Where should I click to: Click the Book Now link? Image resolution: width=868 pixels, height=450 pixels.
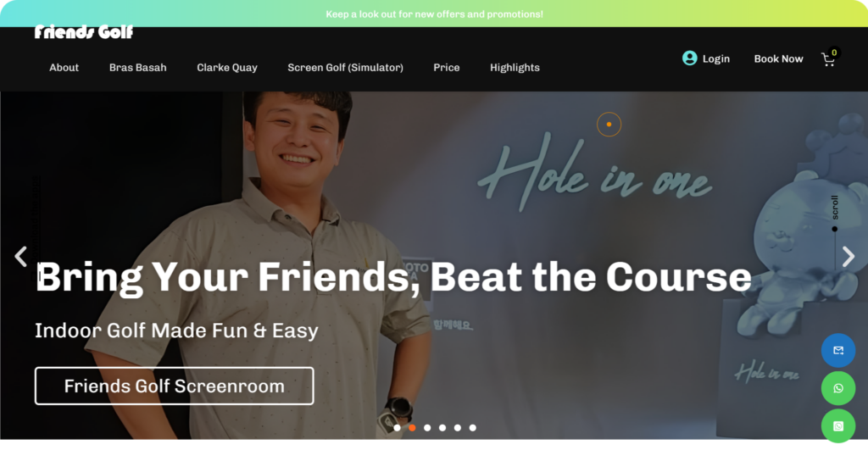(778, 58)
